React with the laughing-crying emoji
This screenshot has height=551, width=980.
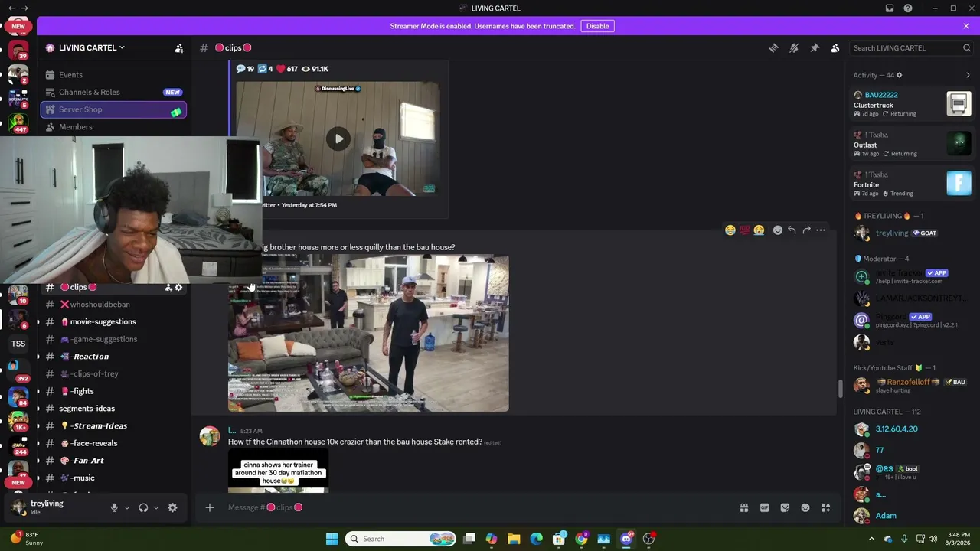[730, 230]
